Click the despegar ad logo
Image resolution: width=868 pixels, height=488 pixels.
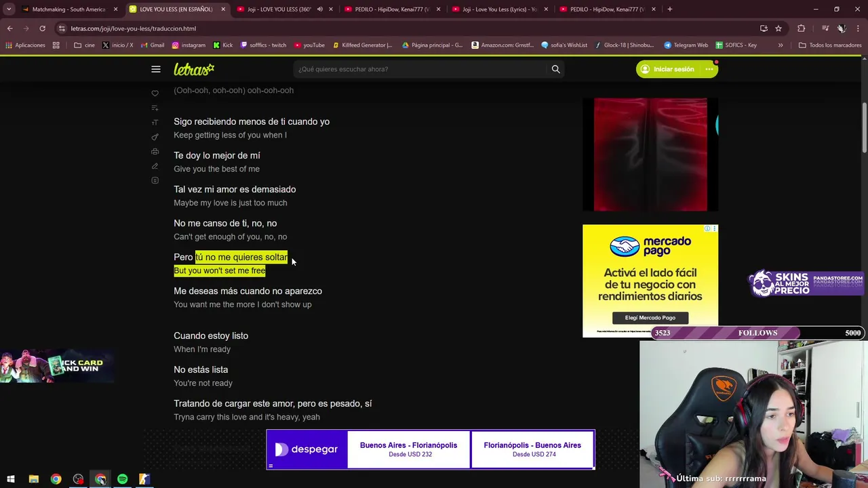[x=307, y=449]
